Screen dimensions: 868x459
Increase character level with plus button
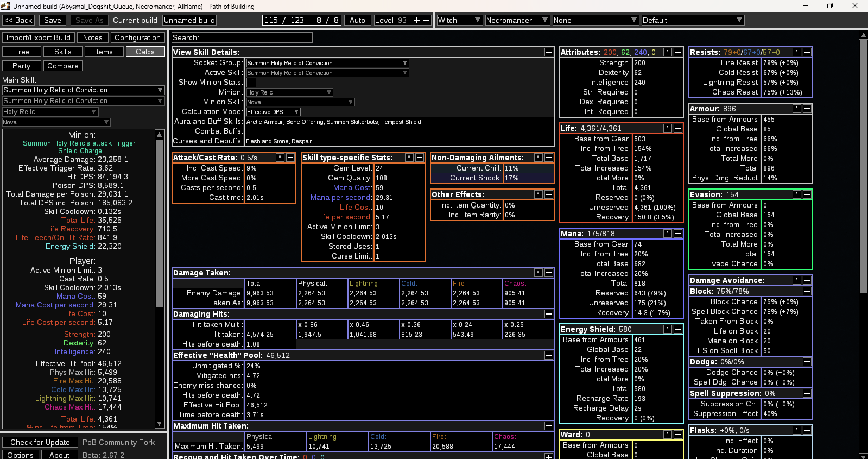(417, 20)
